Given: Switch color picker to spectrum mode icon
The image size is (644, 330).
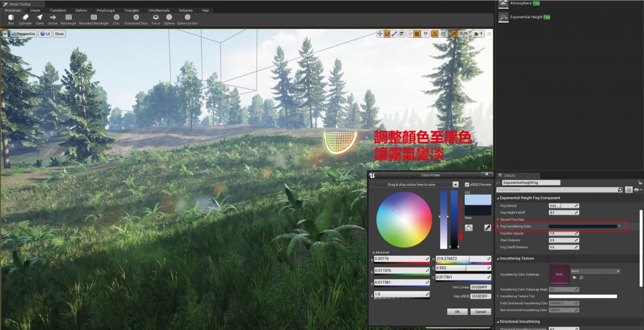Looking at the screenshot, I should [x=468, y=227].
